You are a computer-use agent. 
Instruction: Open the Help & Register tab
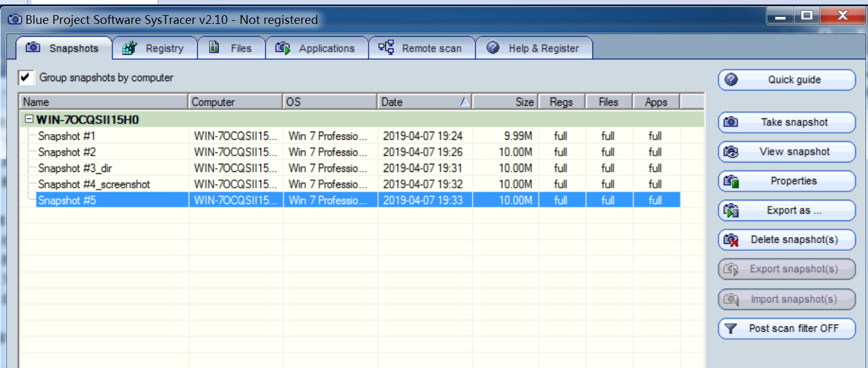pos(534,48)
